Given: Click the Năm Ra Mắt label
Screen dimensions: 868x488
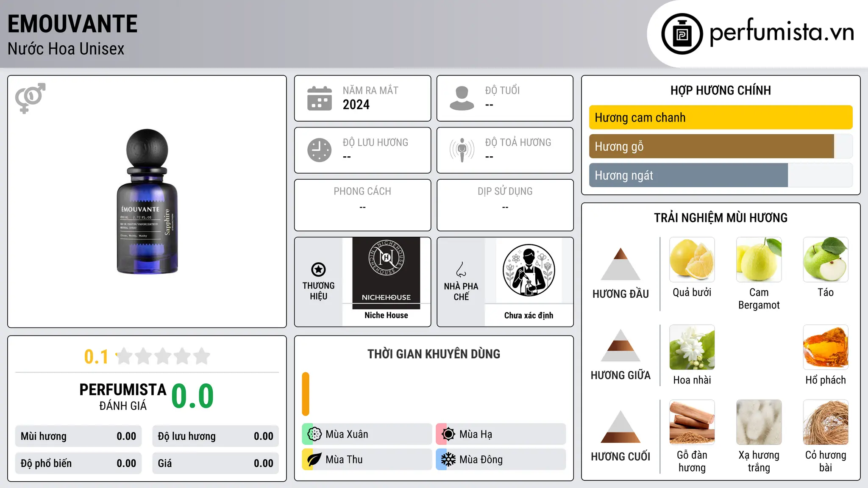Looking at the screenshot, I should point(370,90).
